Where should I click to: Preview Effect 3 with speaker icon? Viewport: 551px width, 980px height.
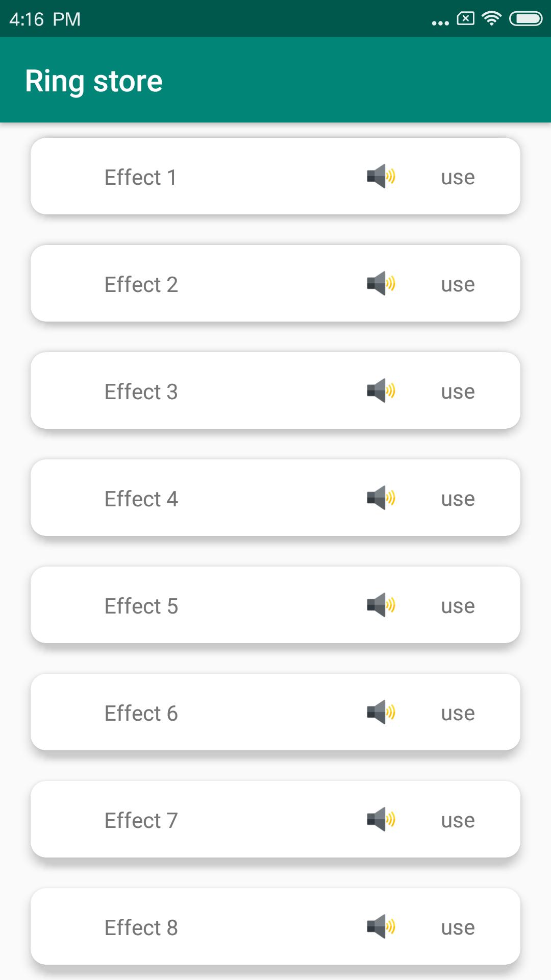381,391
